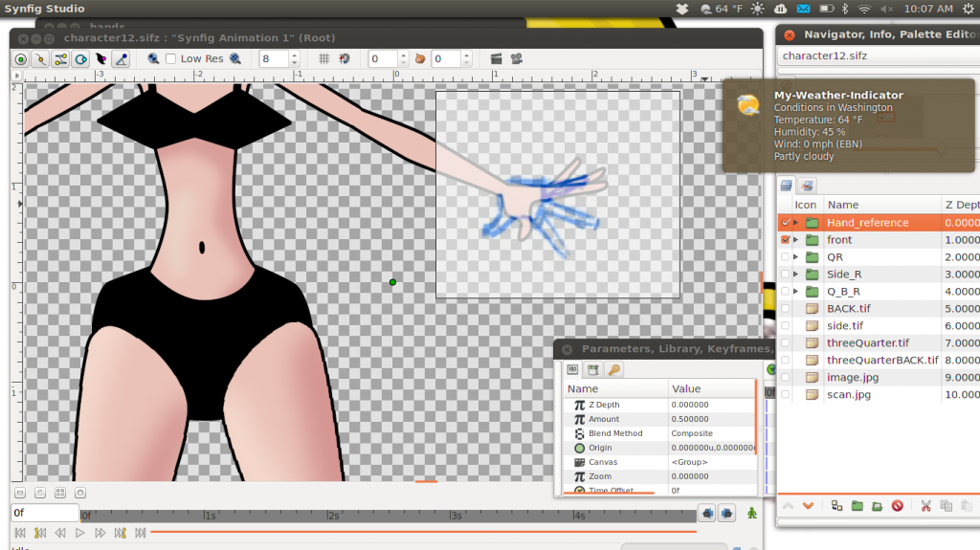980x550 pixels.
Task: Enable the scan.jpg layer checkbox
Action: pyautogui.click(x=786, y=394)
